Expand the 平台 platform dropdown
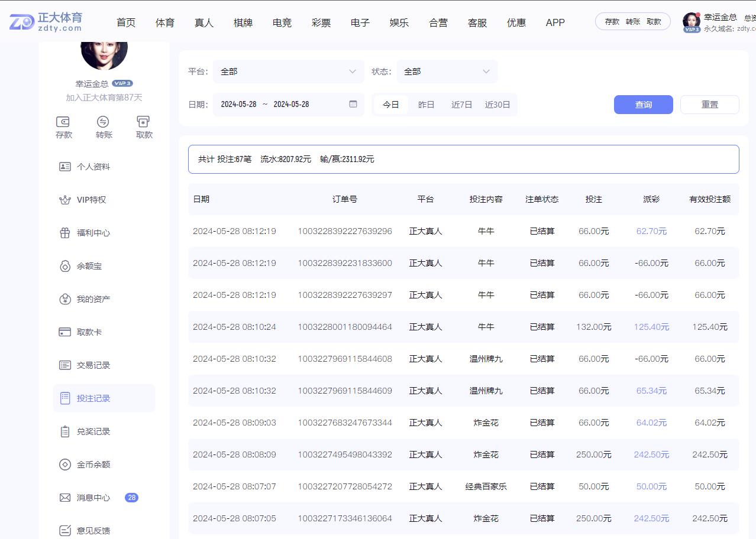756x539 pixels. [x=288, y=71]
